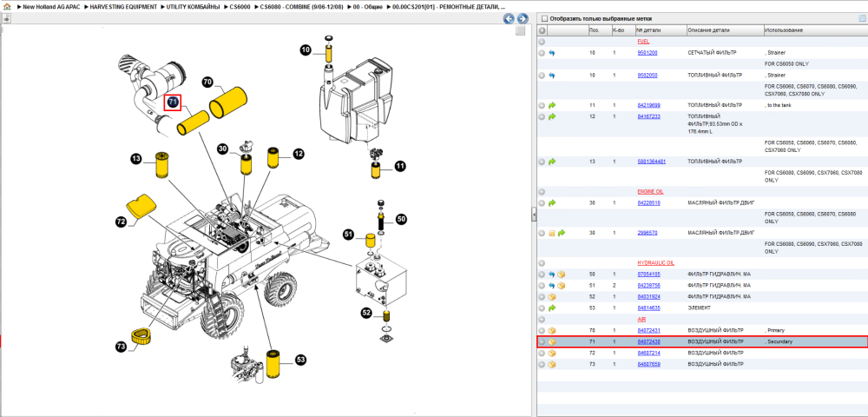Click the blue replacement arrow for part 9502050

pos(551,76)
